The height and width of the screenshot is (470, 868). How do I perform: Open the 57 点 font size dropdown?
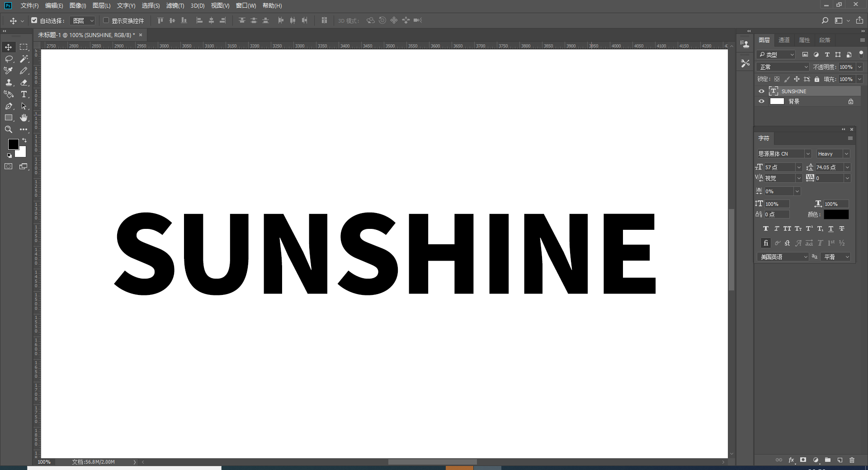pos(799,167)
